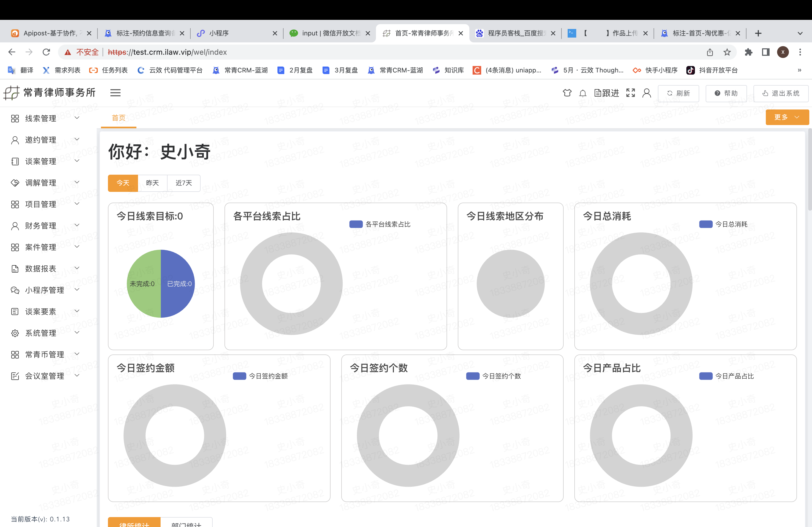Click 系统管理 sidebar gear icon

click(15, 333)
